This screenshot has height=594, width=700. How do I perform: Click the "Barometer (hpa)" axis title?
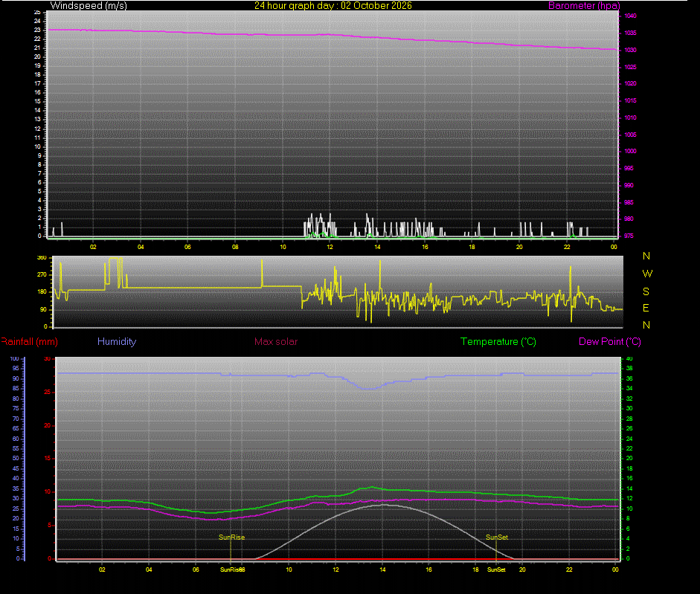[x=584, y=6]
